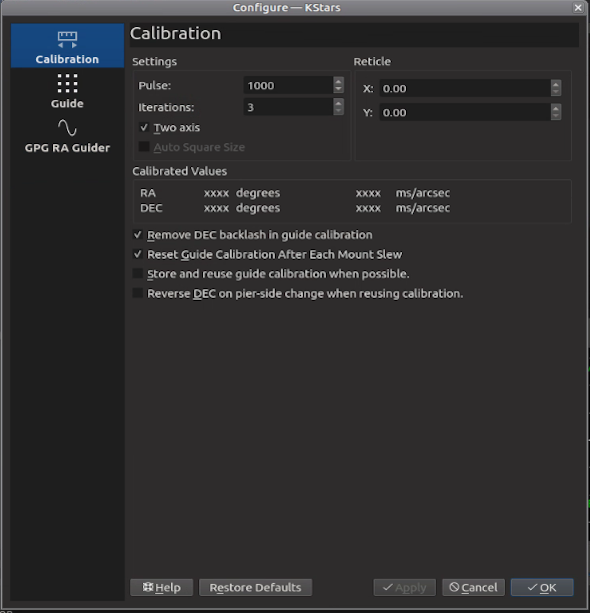This screenshot has width=590, height=613.
Task: Click the Reticle X value field
Action: pyautogui.click(x=465, y=88)
